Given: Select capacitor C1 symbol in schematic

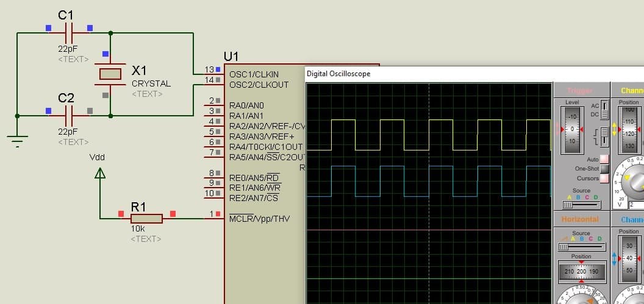Looking at the screenshot, I should tap(69, 32).
